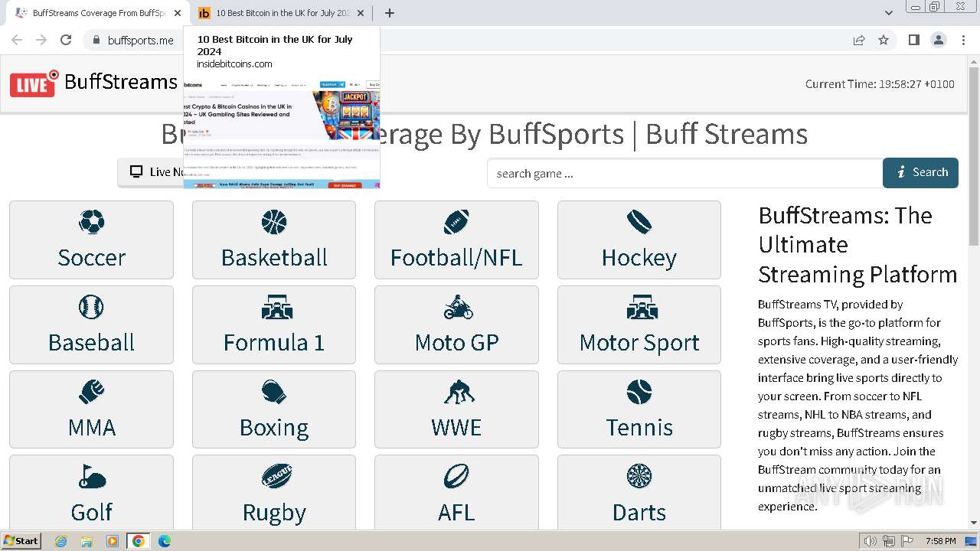Open the Windows Start menu
This screenshot has height=551, width=980.
coord(21,540)
